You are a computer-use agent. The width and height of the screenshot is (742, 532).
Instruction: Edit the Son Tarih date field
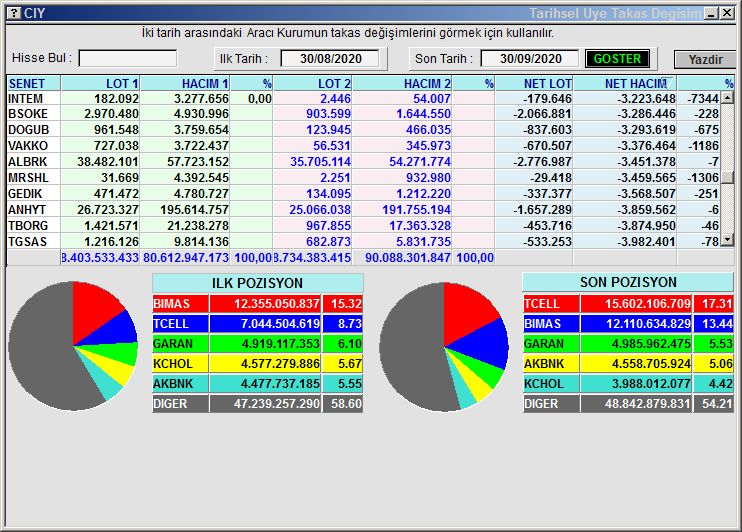(x=530, y=59)
